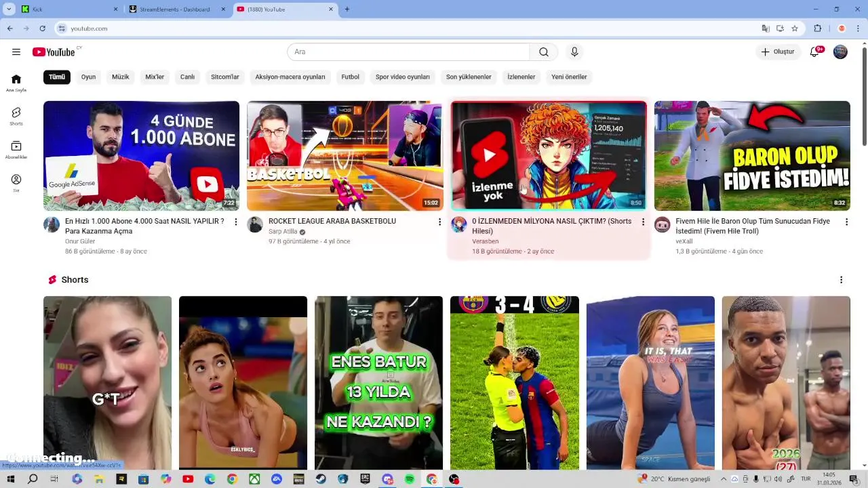Click the install app icon in address bar
This screenshot has width=868, height=488.
pyautogui.click(x=781, y=28)
